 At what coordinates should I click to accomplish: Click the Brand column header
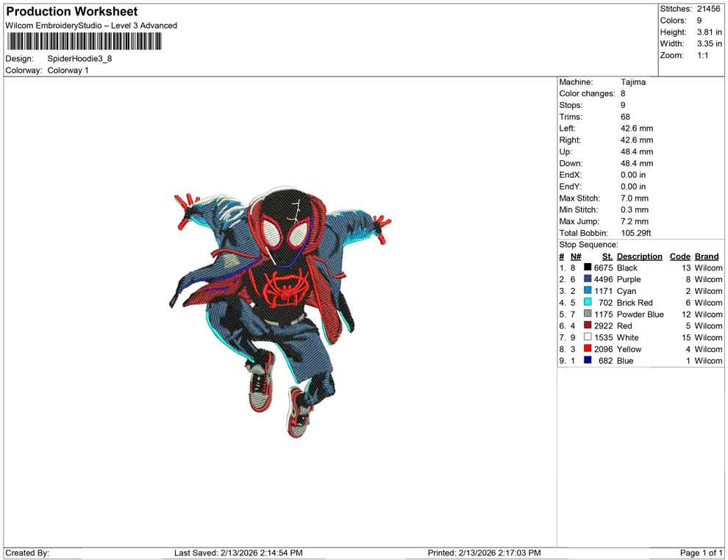click(707, 256)
